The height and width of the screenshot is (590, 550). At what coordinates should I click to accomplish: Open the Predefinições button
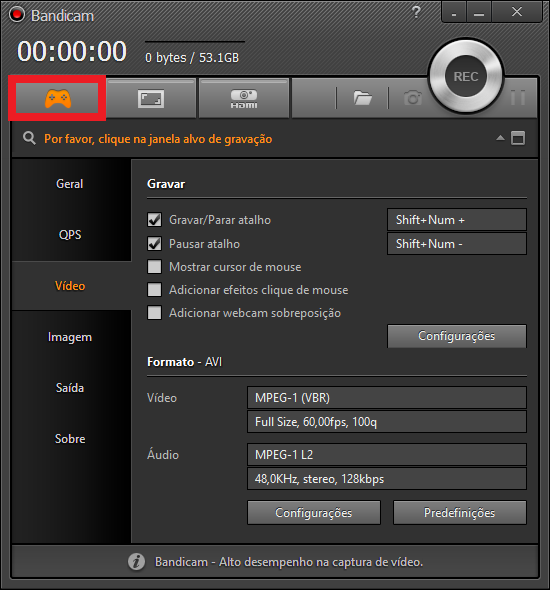click(x=460, y=512)
